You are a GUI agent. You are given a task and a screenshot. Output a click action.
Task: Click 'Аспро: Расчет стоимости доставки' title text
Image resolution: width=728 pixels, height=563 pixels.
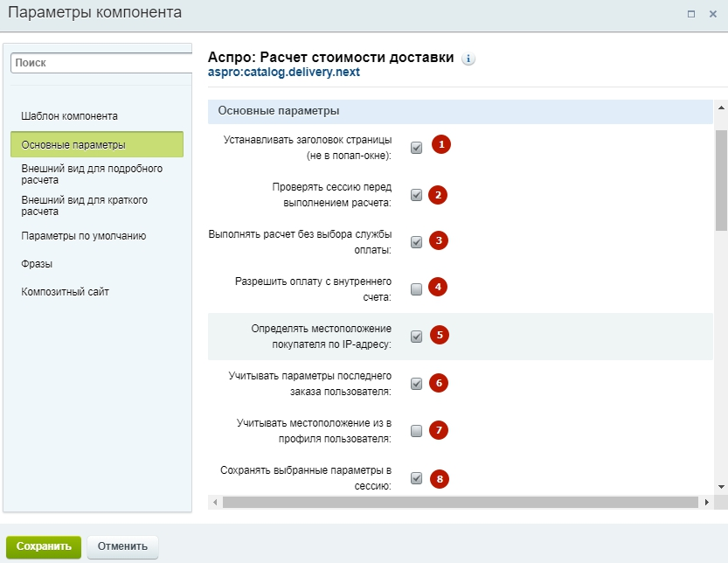(330, 57)
